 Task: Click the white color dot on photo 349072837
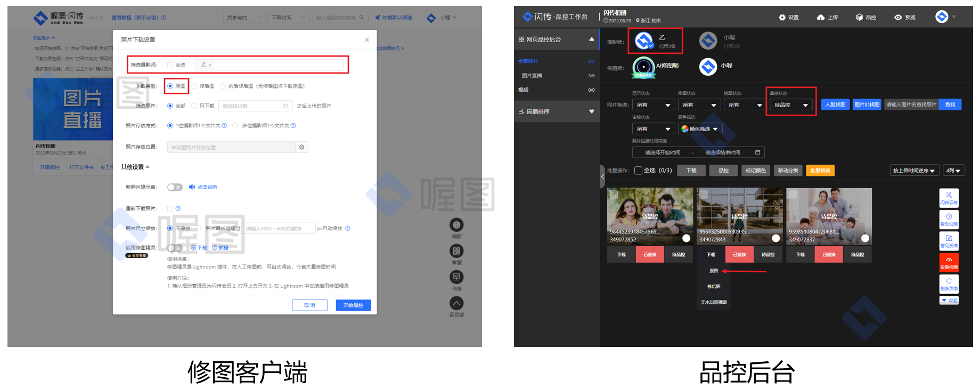[x=865, y=238]
